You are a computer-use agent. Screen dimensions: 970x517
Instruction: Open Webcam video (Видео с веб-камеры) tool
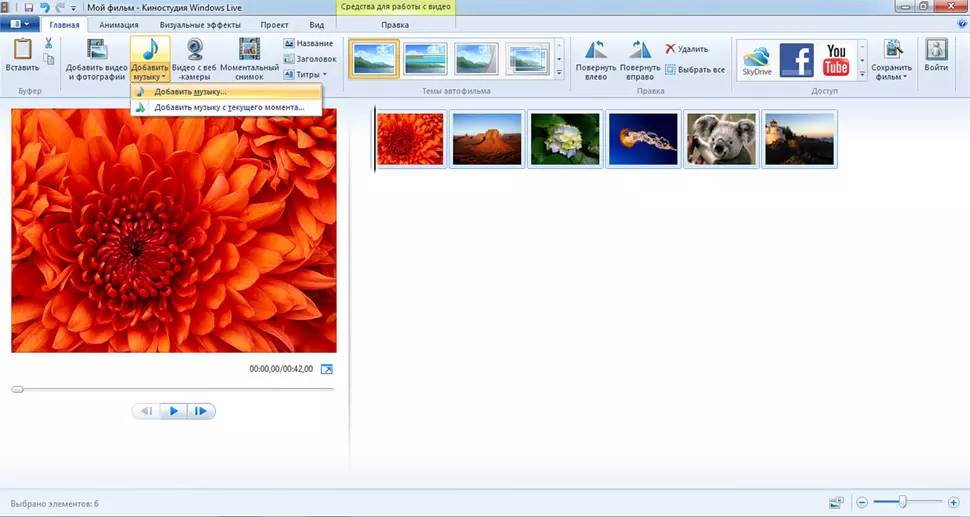click(196, 52)
